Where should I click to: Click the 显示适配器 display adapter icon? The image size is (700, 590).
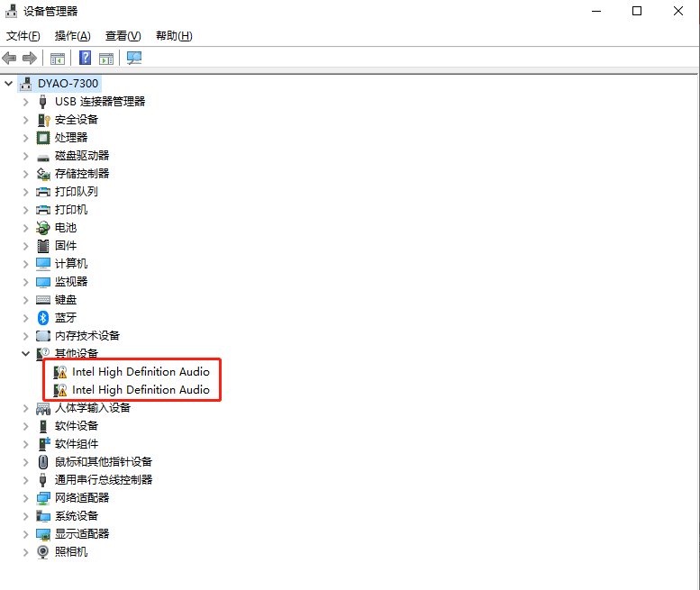(43, 534)
